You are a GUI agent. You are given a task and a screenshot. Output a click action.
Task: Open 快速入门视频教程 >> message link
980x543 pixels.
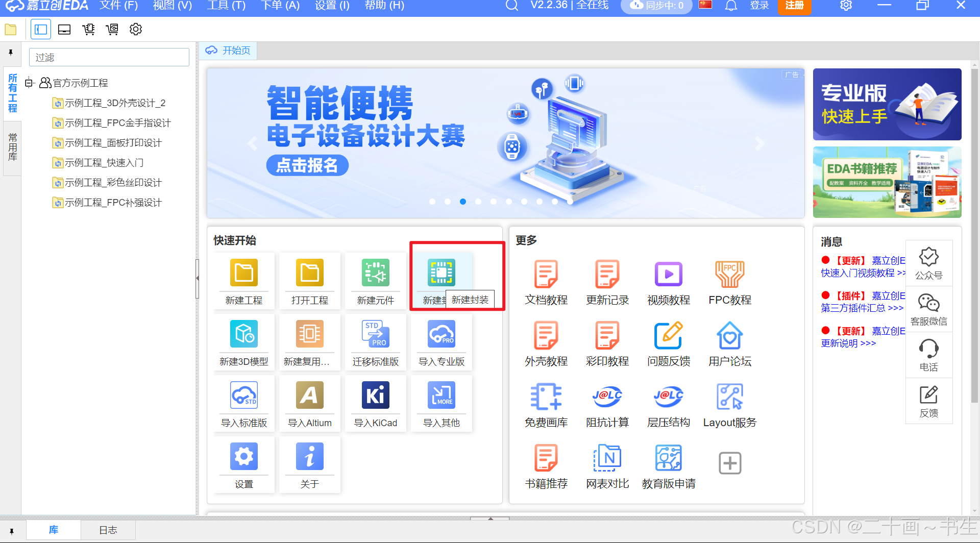[863, 274]
